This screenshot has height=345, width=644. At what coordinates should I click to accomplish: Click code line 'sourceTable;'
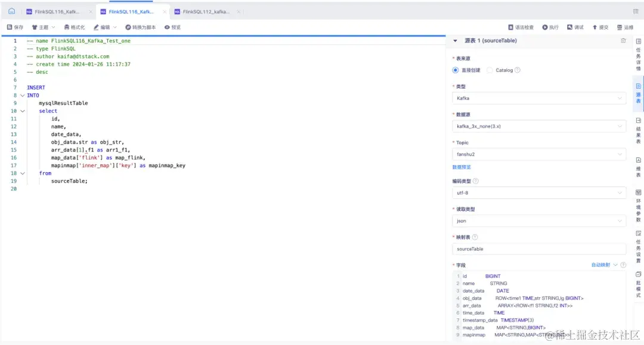coord(69,181)
